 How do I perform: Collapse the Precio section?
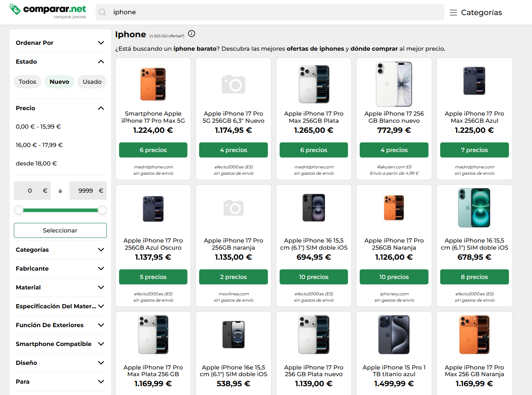(x=60, y=108)
